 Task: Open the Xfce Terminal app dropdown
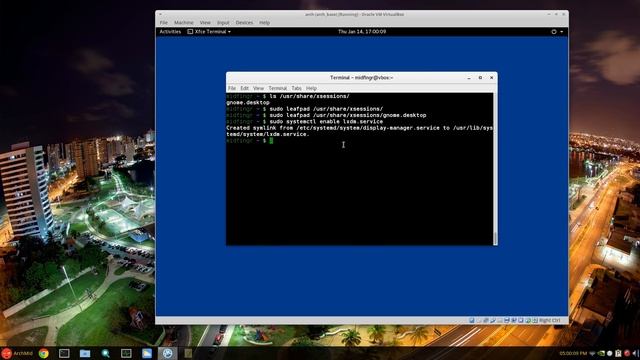[209, 31]
